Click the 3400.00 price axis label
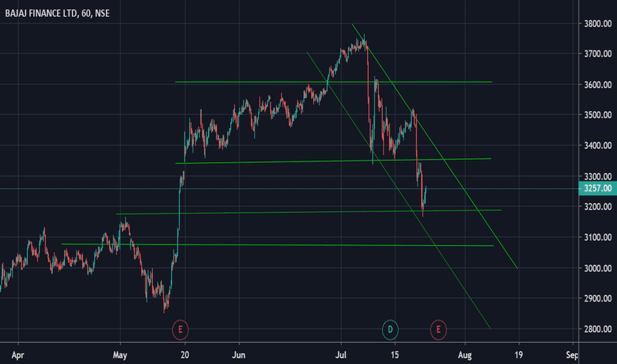617x364 pixels. 598,146
